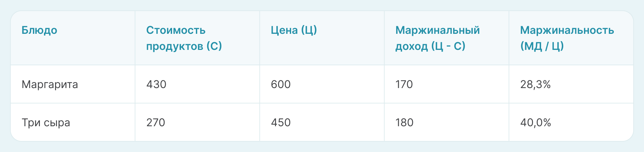Screen dimensions: 644x152
Task: Select the 40,0% margin percentage cell
Action: coord(536,123)
